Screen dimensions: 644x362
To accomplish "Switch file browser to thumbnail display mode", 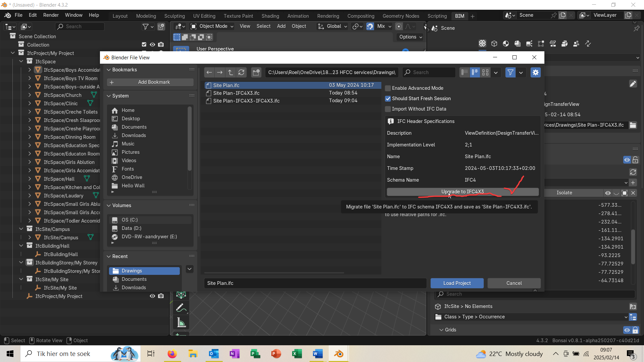I will pyautogui.click(x=485, y=72).
